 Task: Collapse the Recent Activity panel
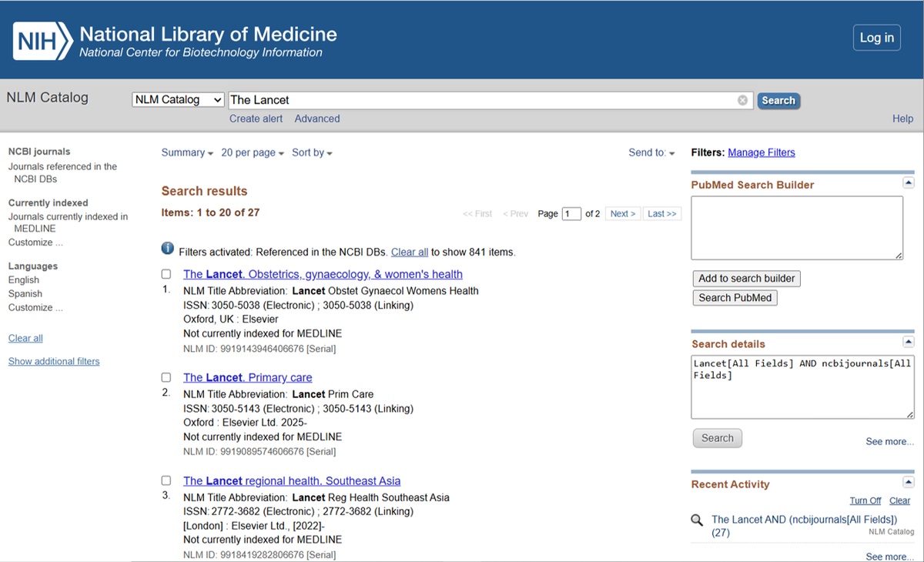tap(908, 481)
